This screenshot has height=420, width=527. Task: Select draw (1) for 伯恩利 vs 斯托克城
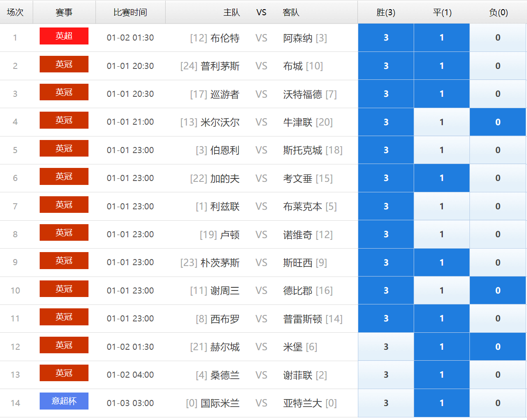coord(442,150)
